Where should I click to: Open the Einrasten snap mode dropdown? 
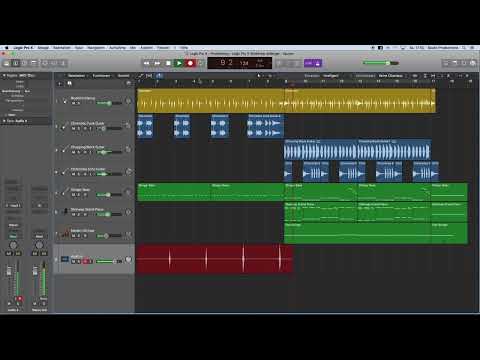331,76
